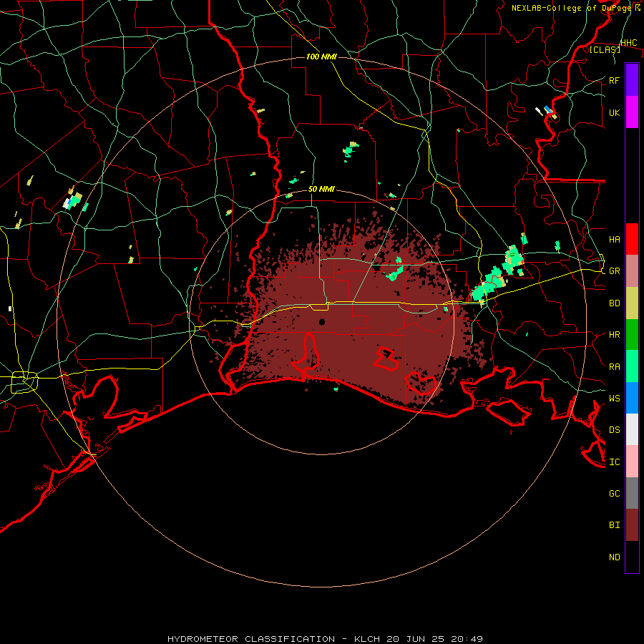The width and height of the screenshot is (644, 644).
Task: Click the HR legend label
Action: [x=614, y=335]
